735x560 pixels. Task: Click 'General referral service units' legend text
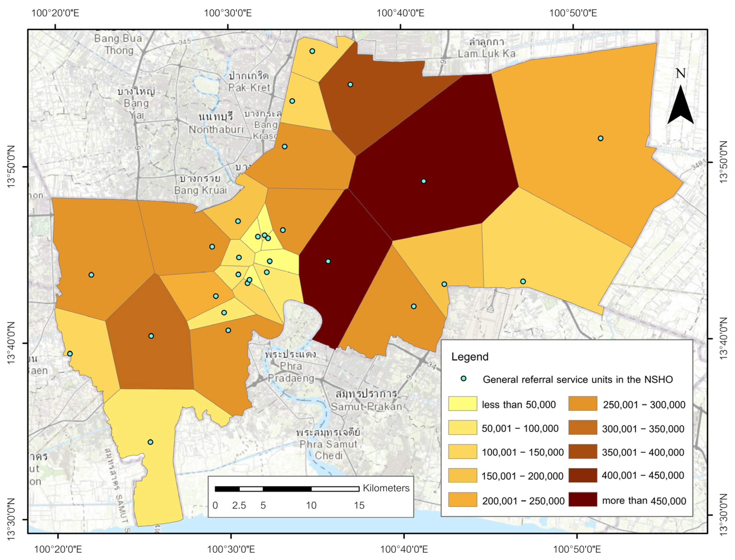pyautogui.click(x=578, y=379)
